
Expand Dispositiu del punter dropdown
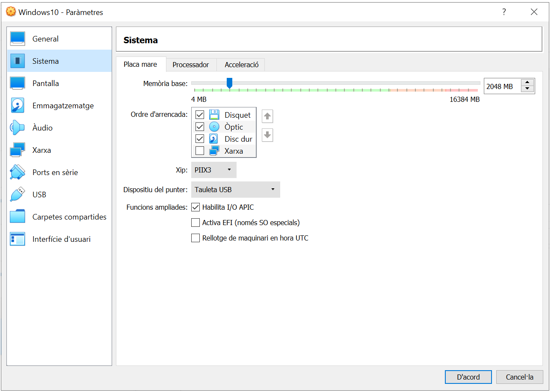[235, 190]
